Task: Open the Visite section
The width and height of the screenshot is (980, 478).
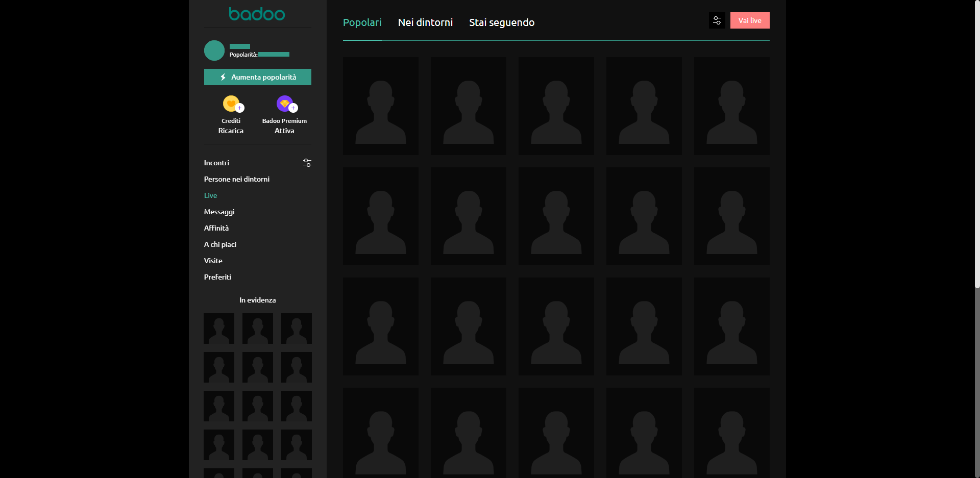Action: [x=213, y=261]
